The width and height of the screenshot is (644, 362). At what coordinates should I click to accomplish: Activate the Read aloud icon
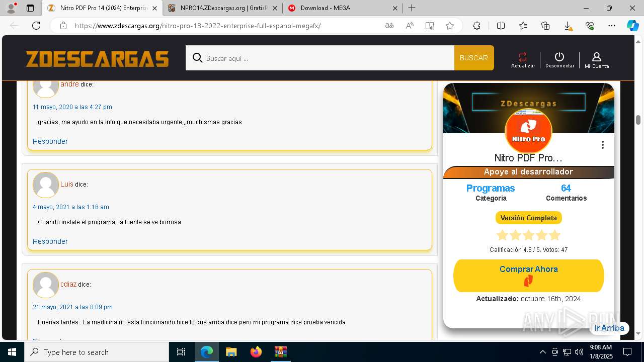click(410, 26)
